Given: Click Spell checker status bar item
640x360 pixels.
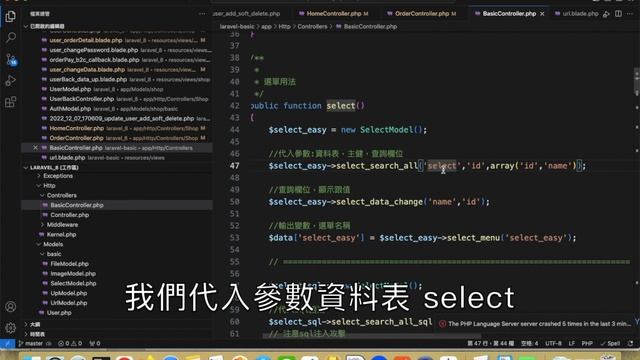Looking at the screenshot, I should coord(610,344).
